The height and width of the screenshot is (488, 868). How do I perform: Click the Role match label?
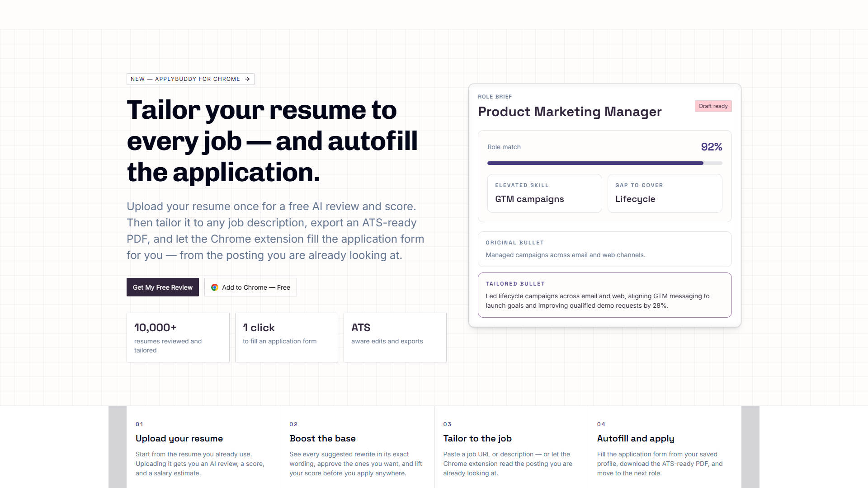[504, 147]
